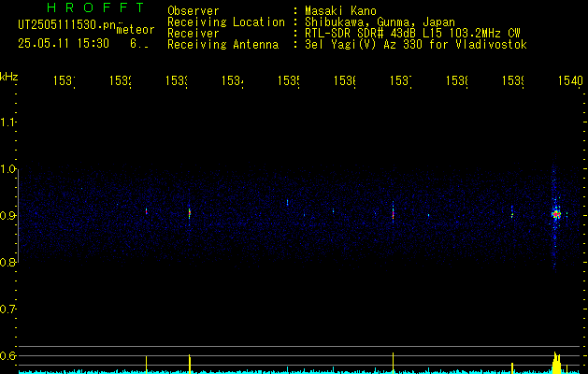Click the 0.9 kHz frequency label
This screenshot has height=374, width=588.
click(7, 216)
